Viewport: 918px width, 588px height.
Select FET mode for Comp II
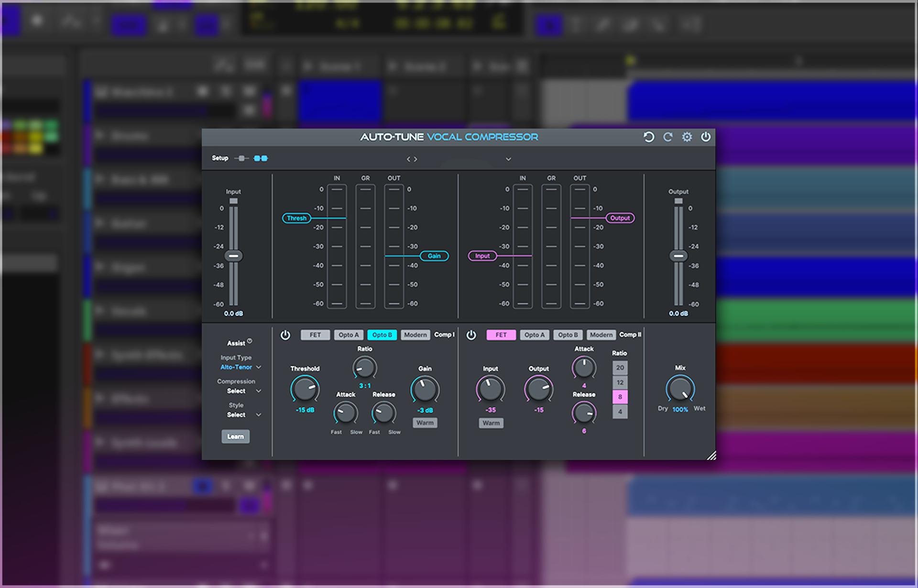[501, 335]
